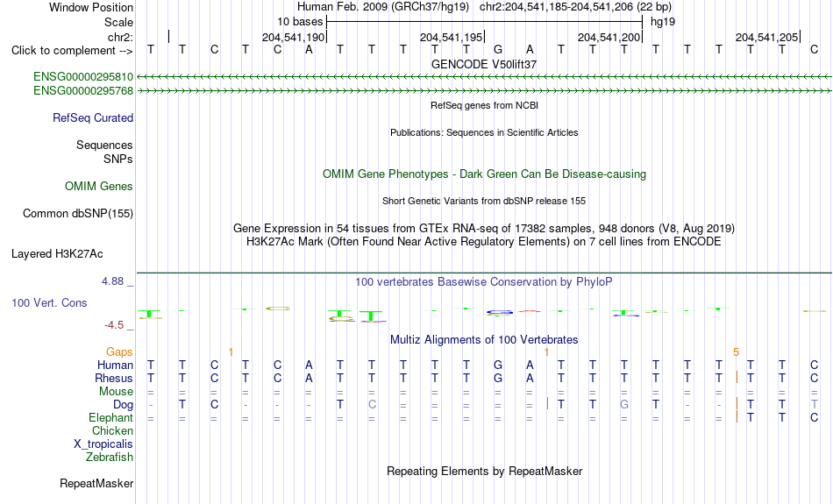The height and width of the screenshot is (504, 833).
Task: Click the Sequences track label
Action: coord(104,145)
